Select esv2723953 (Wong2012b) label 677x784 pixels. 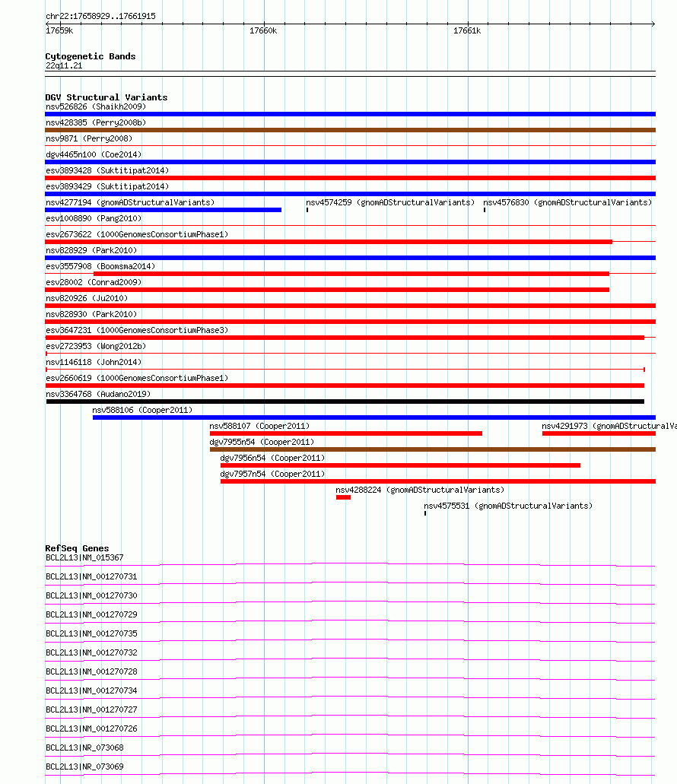pyautogui.click(x=96, y=347)
